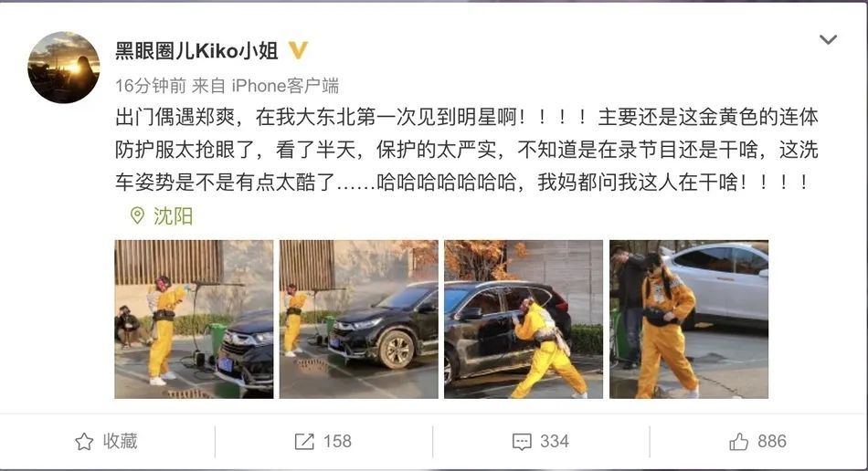View the 334 comments
The height and width of the screenshot is (471, 868).
[554, 441]
